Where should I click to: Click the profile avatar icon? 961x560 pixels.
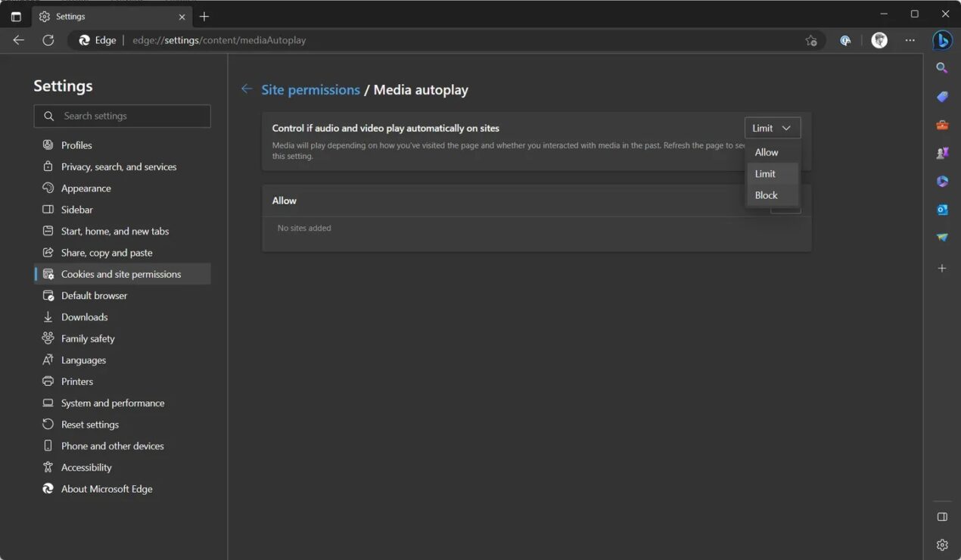(879, 40)
